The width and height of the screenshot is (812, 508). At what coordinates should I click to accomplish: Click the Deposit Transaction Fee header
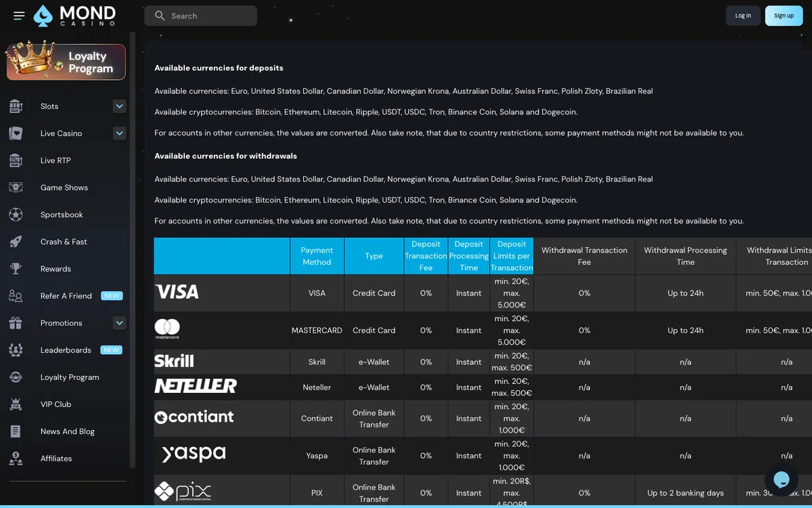pos(426,256)
